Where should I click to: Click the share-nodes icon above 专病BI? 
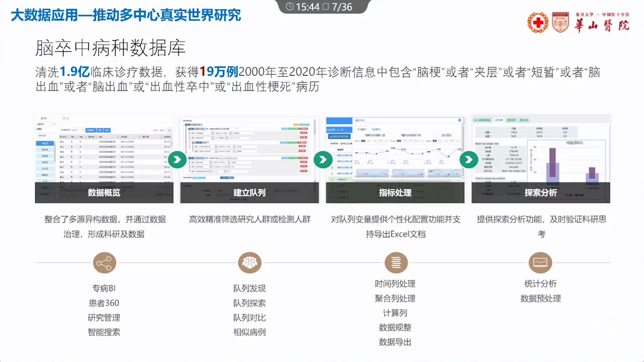pyautogui.click(x=105, y=263)
